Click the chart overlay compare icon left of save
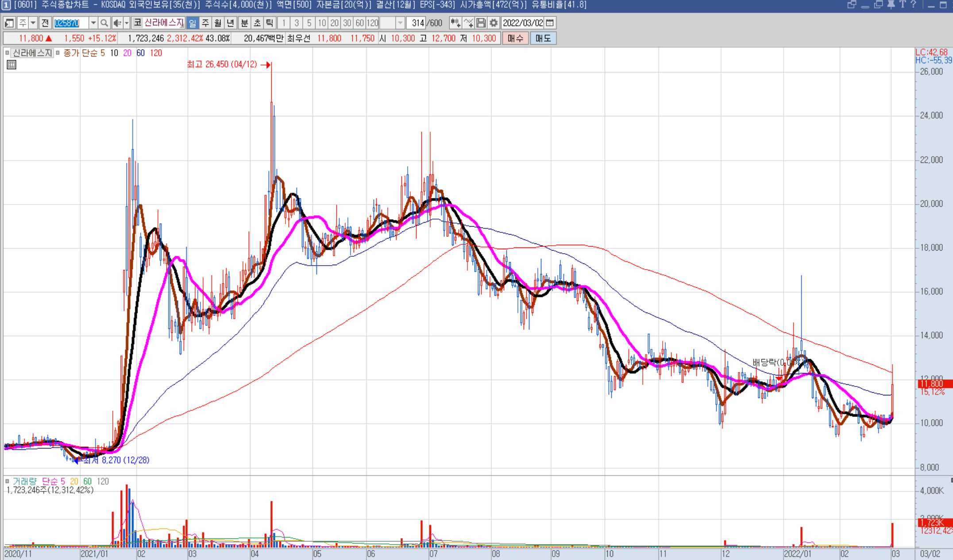The image size is (953, 560). 468,23
